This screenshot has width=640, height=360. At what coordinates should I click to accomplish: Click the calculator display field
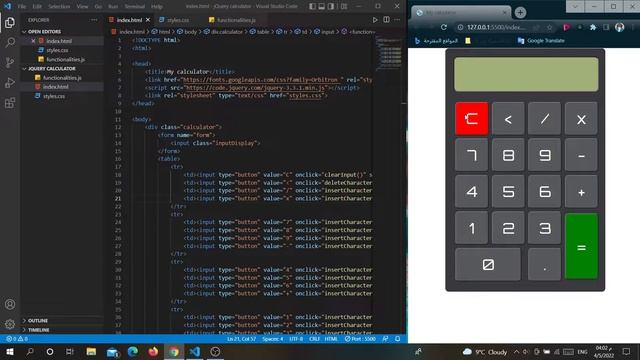coord(526,74)
